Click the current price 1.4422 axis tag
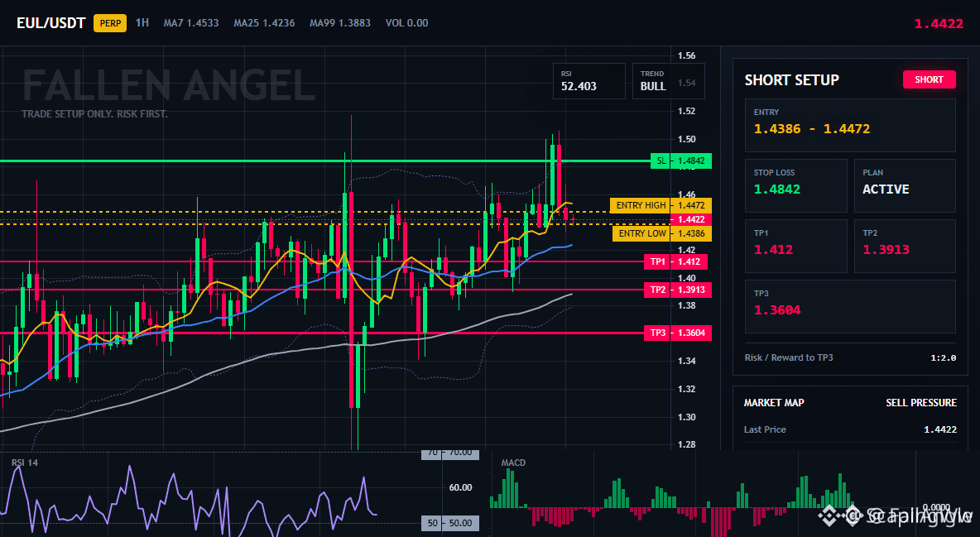The height and width of the screenshot is (537, 980). point(690,219)
